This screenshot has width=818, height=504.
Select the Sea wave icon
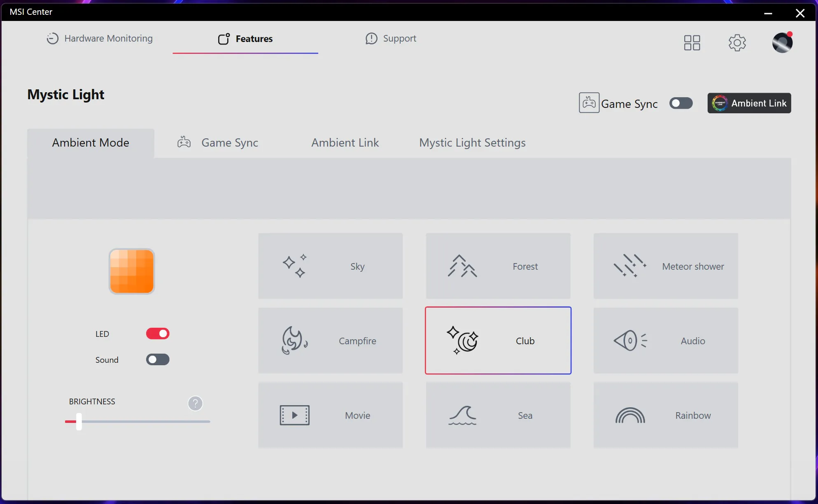pos(462,415)
